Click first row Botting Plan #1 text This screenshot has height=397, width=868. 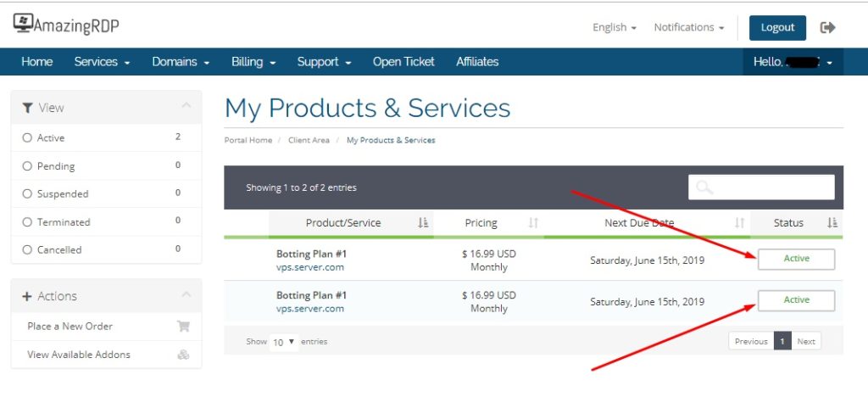[312, 254]
